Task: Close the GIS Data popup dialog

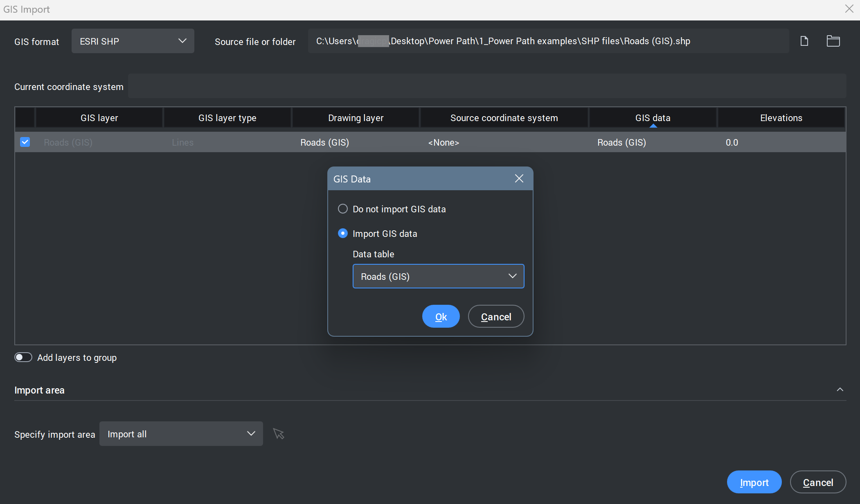Action: click(519, 178)
